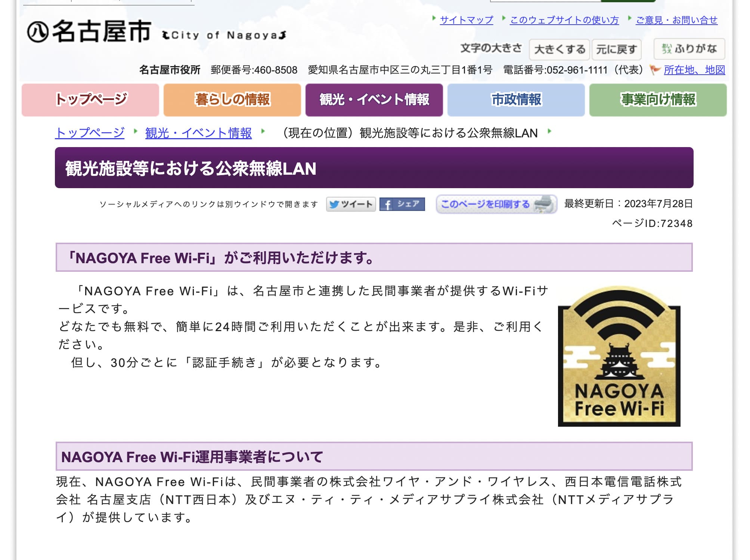Reset text size with 元に戻す

click(616, 49)
